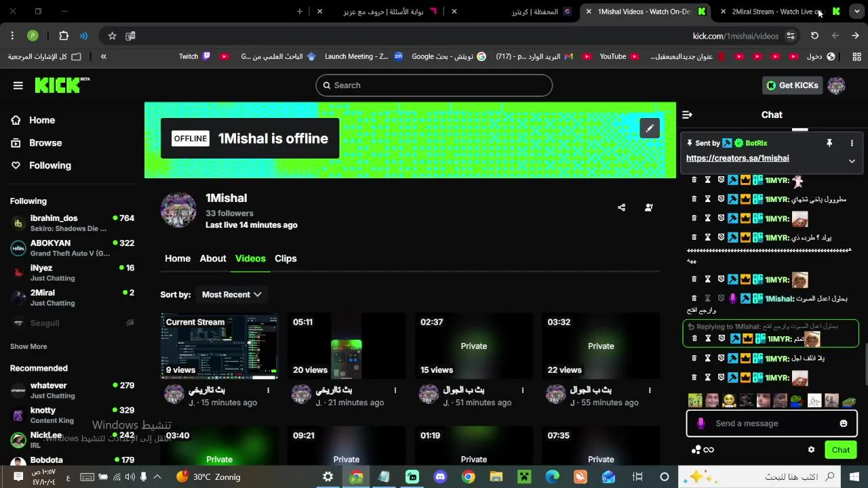Open Chrome tab search dropdown
Screen dimensions: 868x488
856,12
